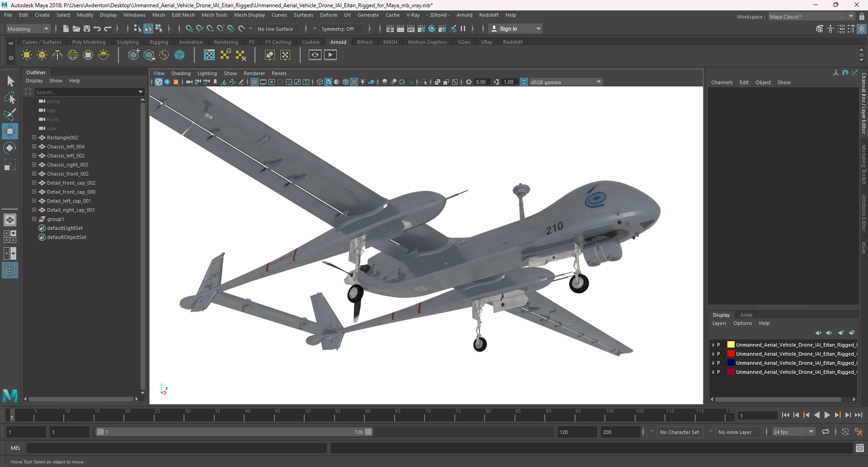Screen dimensions: 868x467
Task: Click the Outliner Search field
Action: point(86,92)
